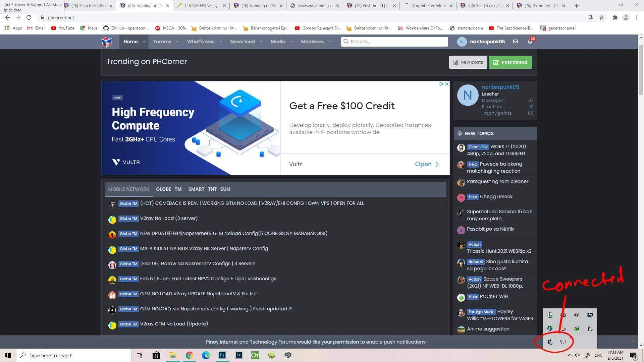Expand the Media dropdown arrow
Viewport: 644px width, 362px height.
point(291,42)
